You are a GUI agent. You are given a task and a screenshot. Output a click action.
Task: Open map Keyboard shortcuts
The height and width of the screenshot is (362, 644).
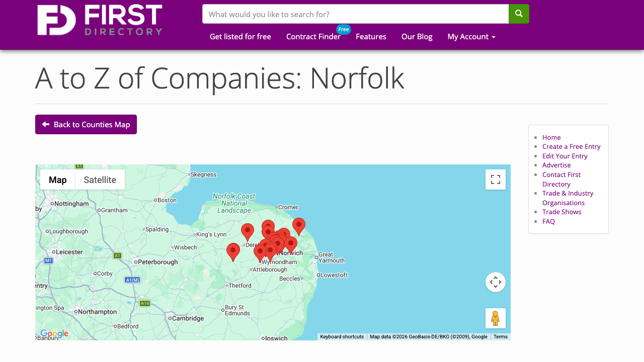pos(342,337)
